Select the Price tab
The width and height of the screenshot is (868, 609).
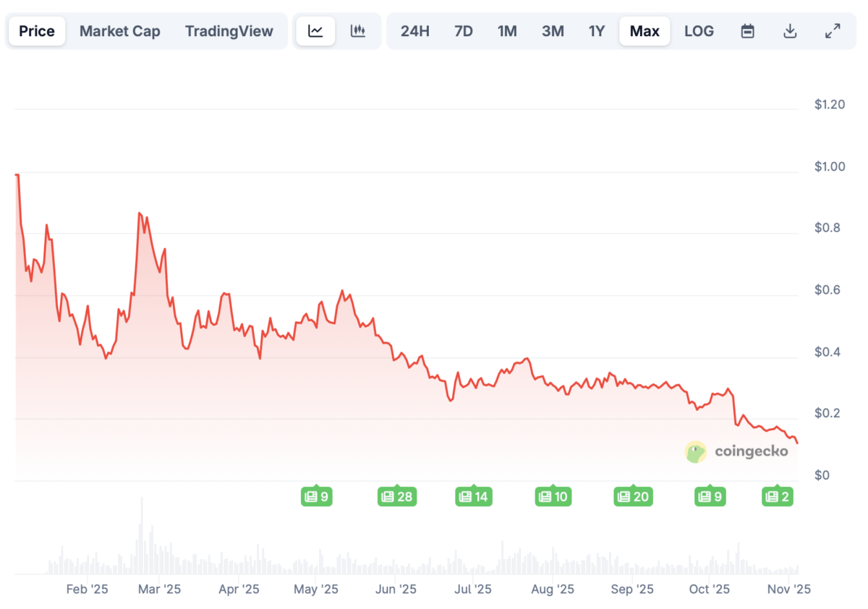(36, 30)
